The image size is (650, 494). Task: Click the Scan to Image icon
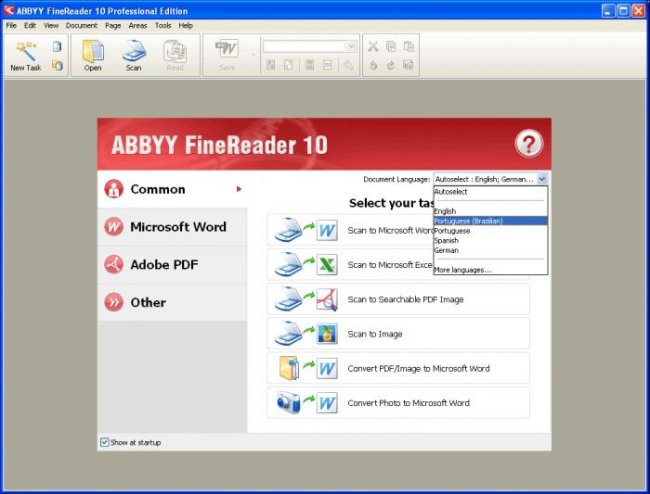[304, 334]
